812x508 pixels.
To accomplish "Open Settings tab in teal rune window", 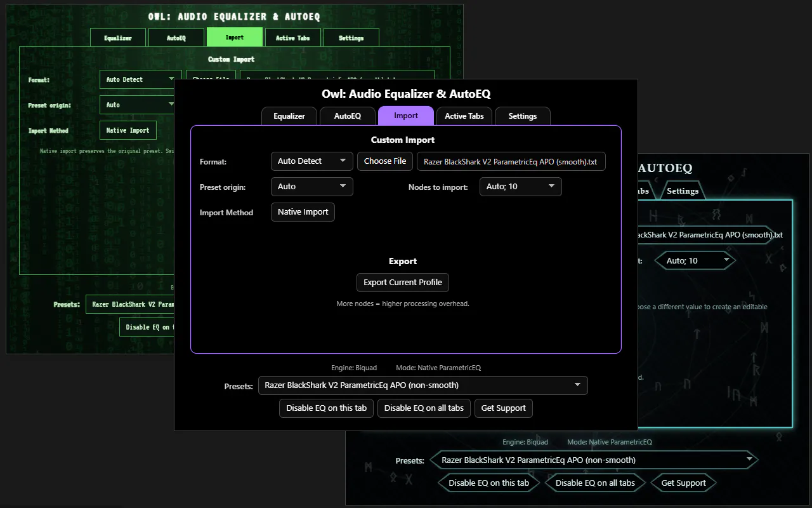I will 683,190.
